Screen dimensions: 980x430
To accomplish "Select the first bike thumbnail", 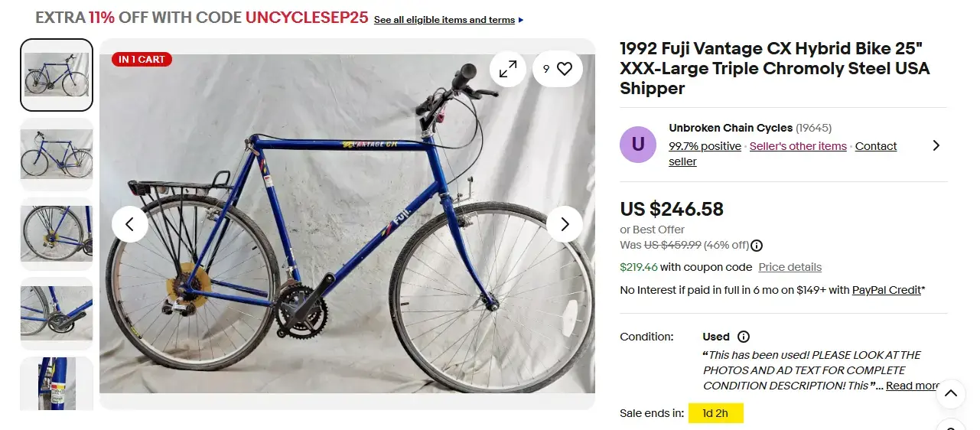I will coord(57,75).
